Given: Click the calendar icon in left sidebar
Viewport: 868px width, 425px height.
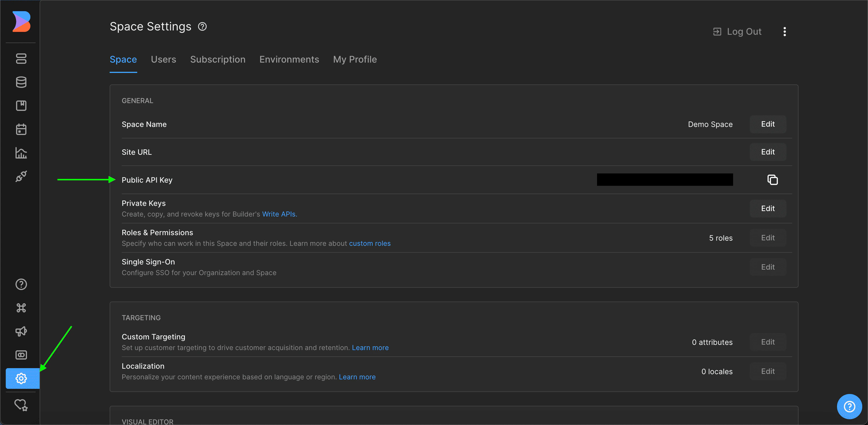Looking at the screenshot, I should point(21,130).
